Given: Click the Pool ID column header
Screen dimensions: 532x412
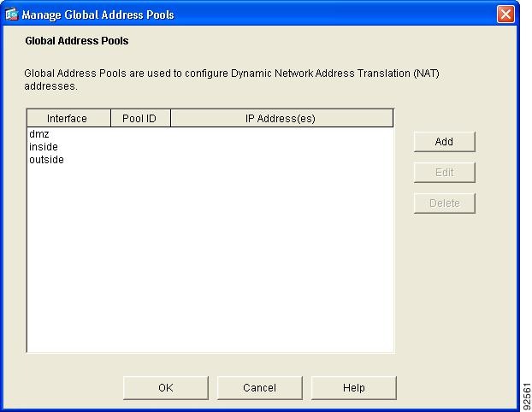Looking at the screenshot, I should 140,118.
